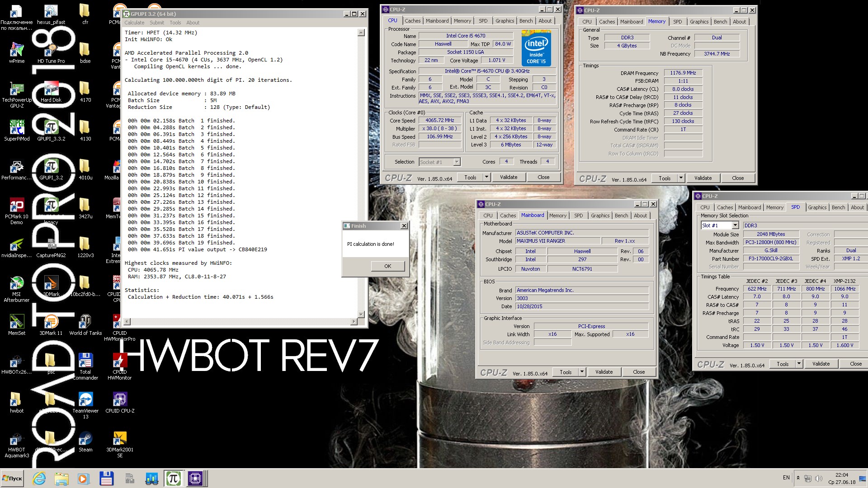This screenshot has height=488, width=868.
Task: Click Validate in the CPU tab window
Action: coord(509,177)
